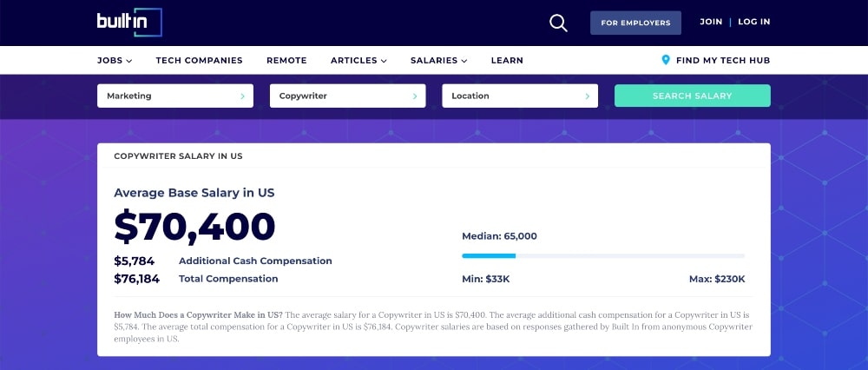This screenshot has width=868, height=370.
Task: Open the Log In link
Action: tap(753, 22)
